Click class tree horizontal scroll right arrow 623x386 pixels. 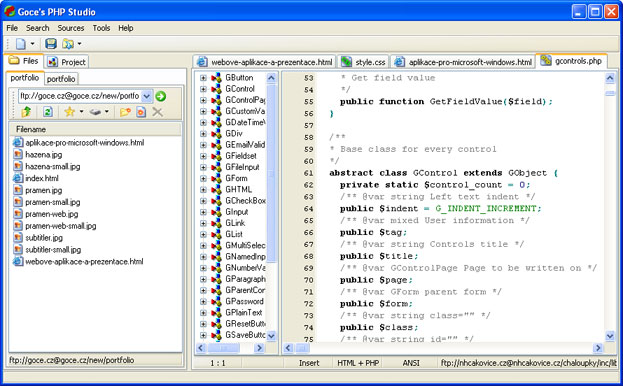[259, 348]
